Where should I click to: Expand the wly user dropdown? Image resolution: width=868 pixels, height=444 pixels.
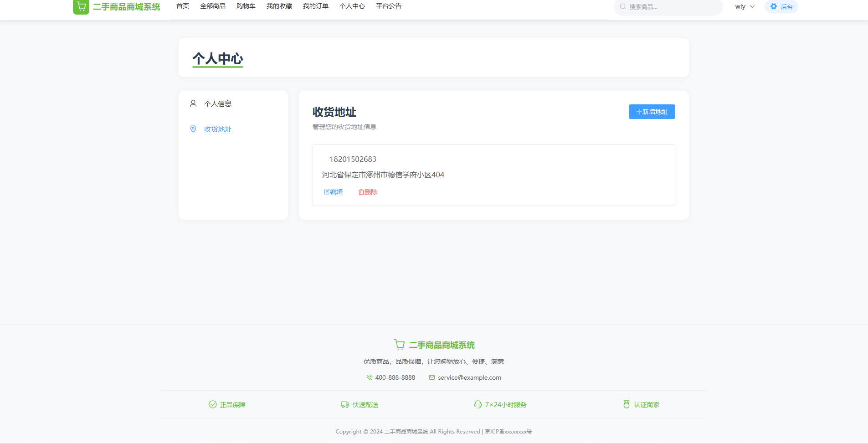coord(745,6)
